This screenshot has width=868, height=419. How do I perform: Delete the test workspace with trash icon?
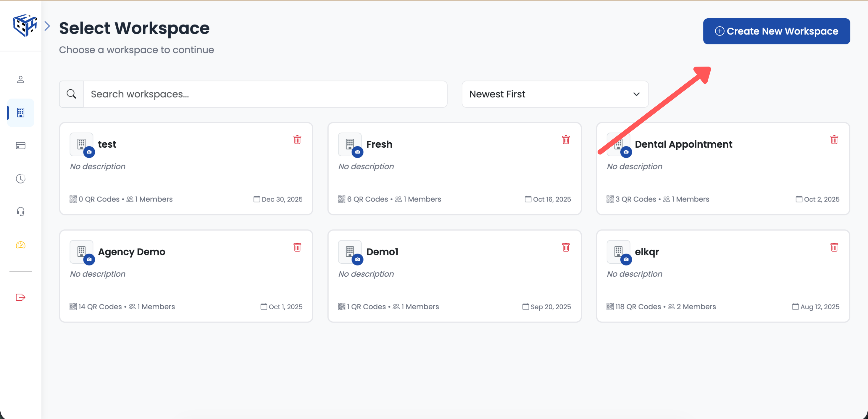click(297, 140)
